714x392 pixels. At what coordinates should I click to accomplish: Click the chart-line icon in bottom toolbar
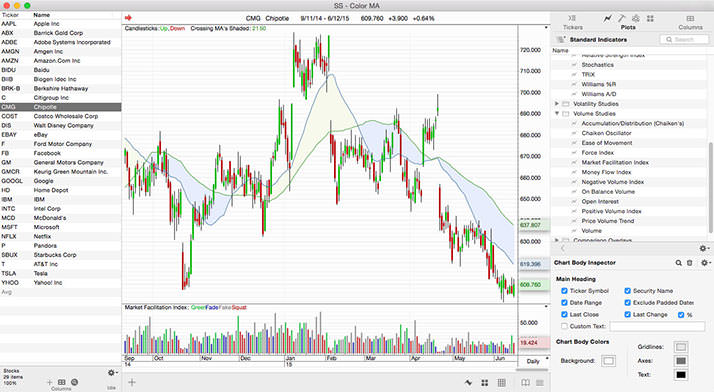(468, 382)
